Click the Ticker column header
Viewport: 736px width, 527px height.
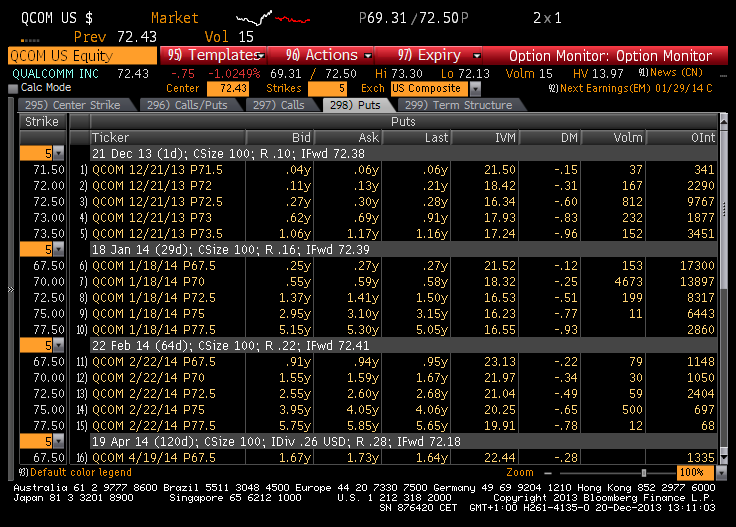(168, 137)
